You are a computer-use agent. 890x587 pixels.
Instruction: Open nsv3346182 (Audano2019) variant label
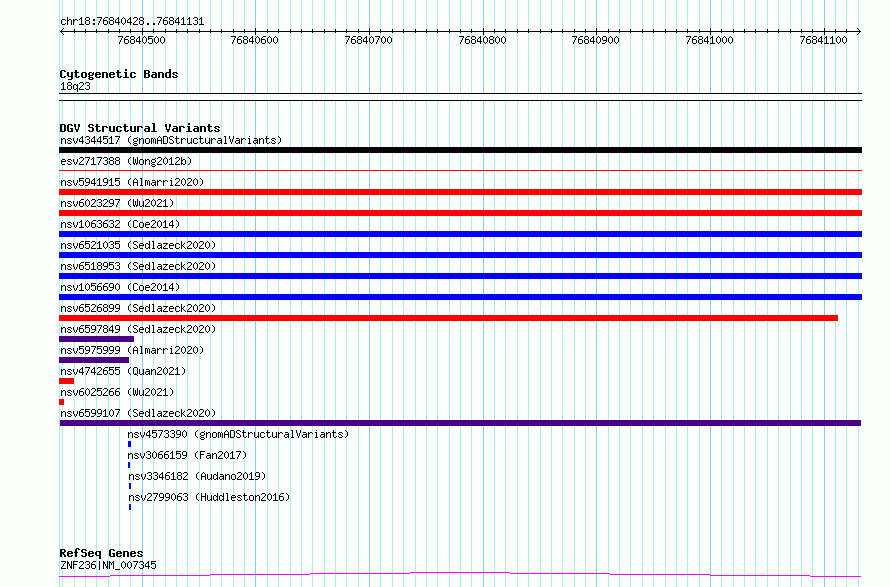197,476
